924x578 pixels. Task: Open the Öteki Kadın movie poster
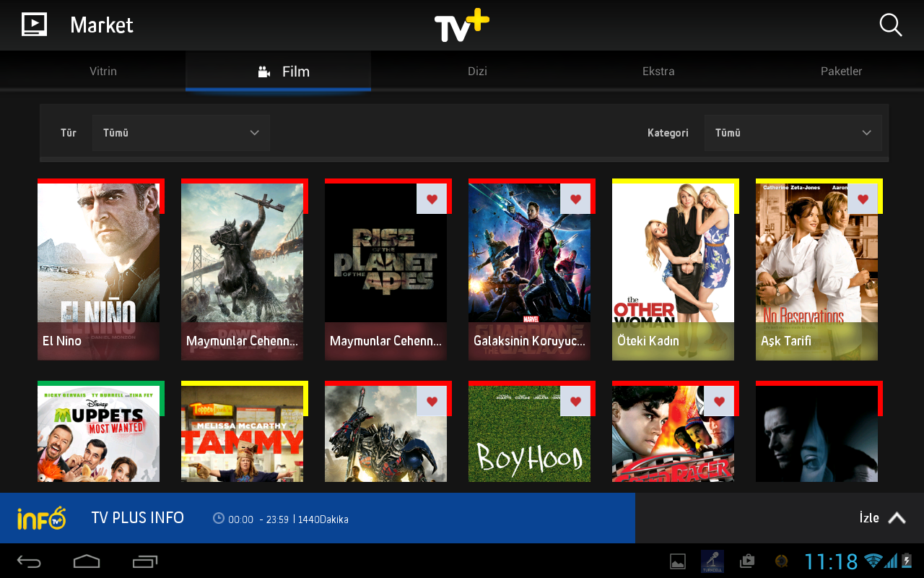(x=673, y=271)
